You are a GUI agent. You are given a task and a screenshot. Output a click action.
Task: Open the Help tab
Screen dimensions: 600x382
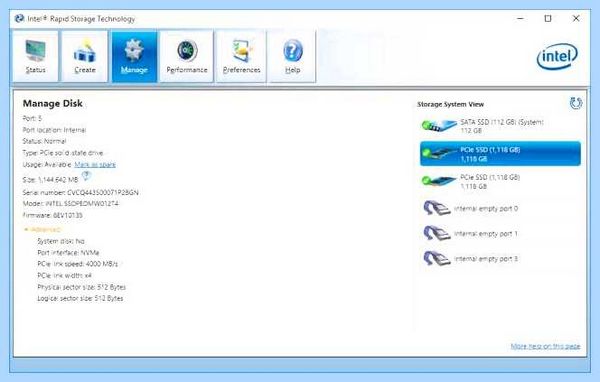click(x=292, y=56)
